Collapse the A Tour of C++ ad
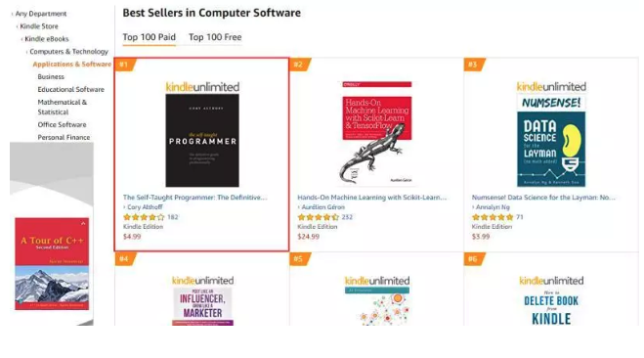Screen dimensions: 644x358 coord(83,224)
